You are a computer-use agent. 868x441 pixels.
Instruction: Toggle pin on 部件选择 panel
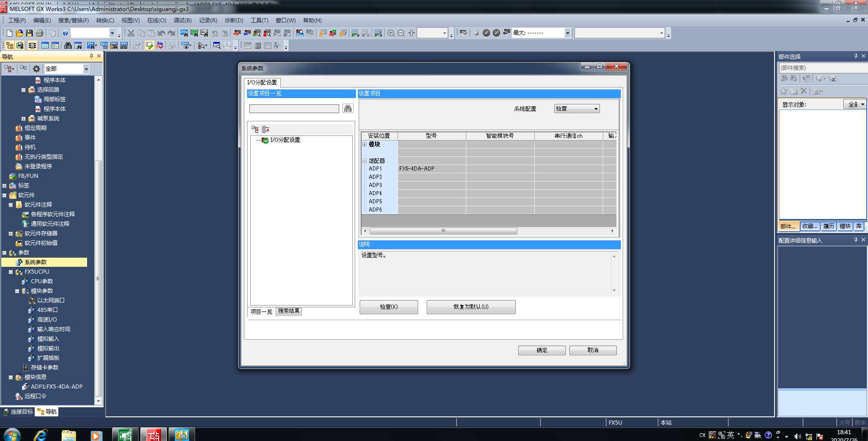[856, 56]
